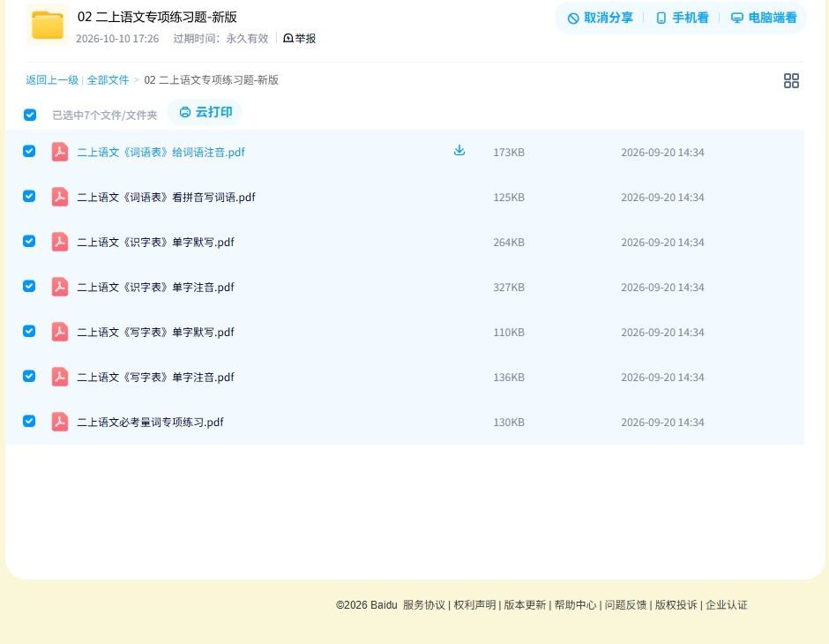
Task: Click the 173KB file size text
Action: click(509, 153)
